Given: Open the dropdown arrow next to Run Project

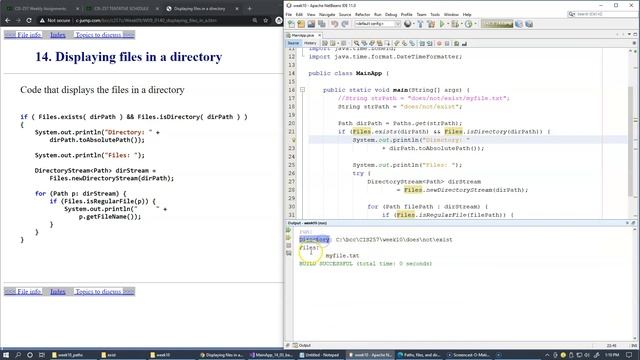Looking at the screenshot, I should [447, 24].
